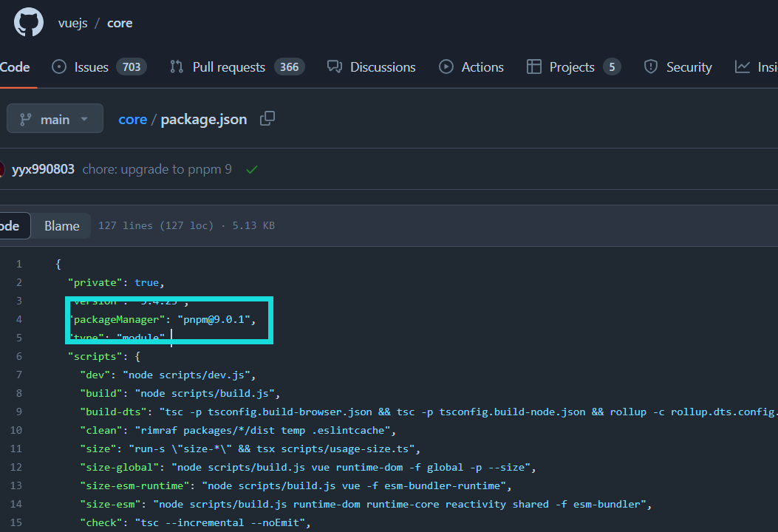Select line number 9
Screen dimensions: 778x532
[x=19, y=412]
